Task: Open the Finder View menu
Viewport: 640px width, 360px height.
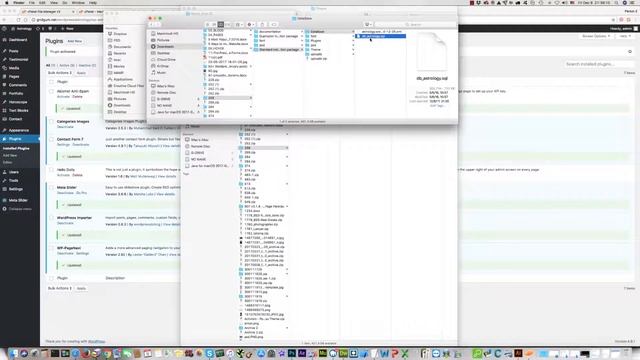Action: pos(54,3)
